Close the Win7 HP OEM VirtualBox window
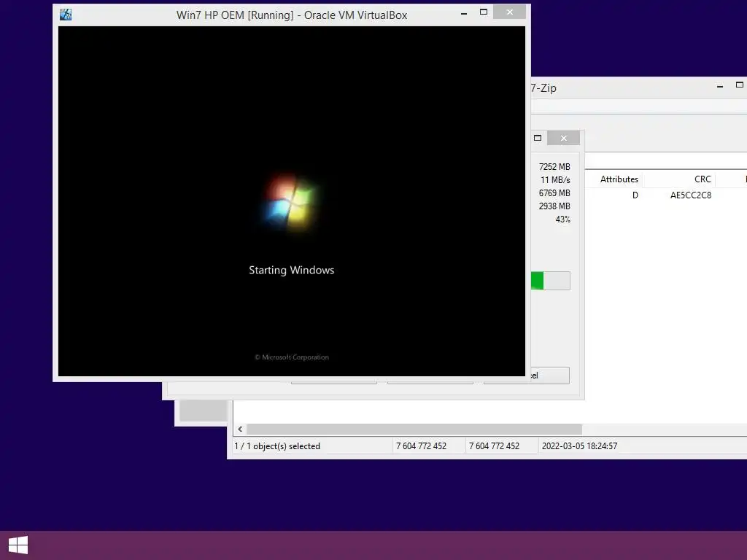The image size is (747, 560). click(x=510, y=12)
